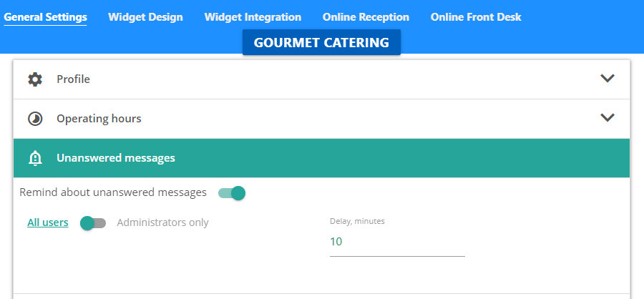Expand the Profile section chevron
Screen dimensions: 644x299
pos(608,79)
